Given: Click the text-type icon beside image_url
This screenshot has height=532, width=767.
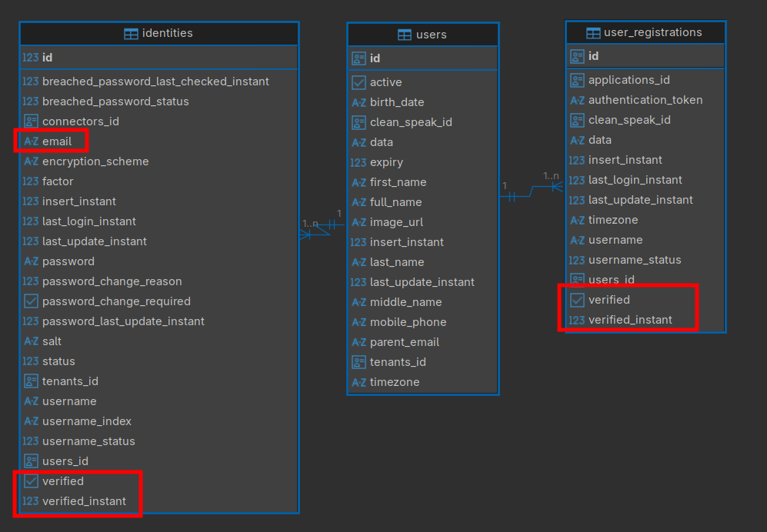Looking at the screenshot, I should [x=358, y=222].
